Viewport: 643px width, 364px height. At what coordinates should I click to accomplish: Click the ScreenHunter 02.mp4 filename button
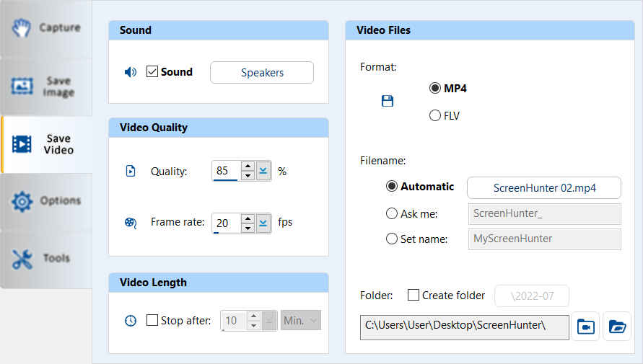(544, 188)
